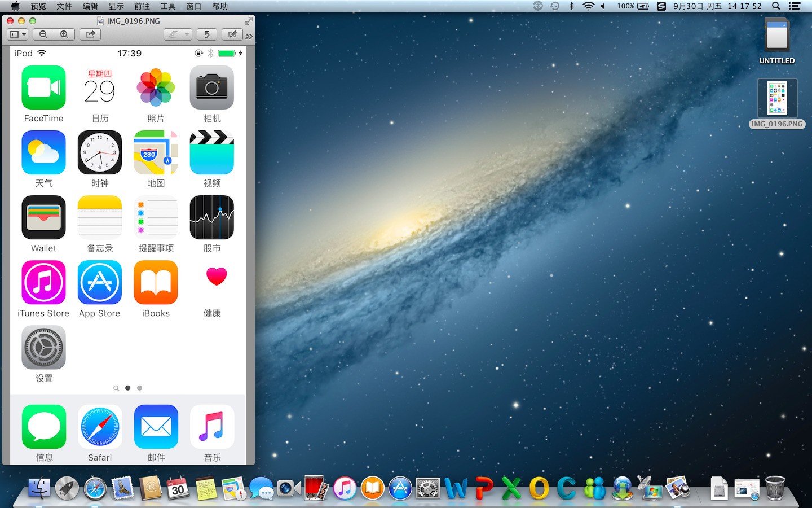
Task: Zoom out using the minus magnifier button
Action: coord(43,34)
